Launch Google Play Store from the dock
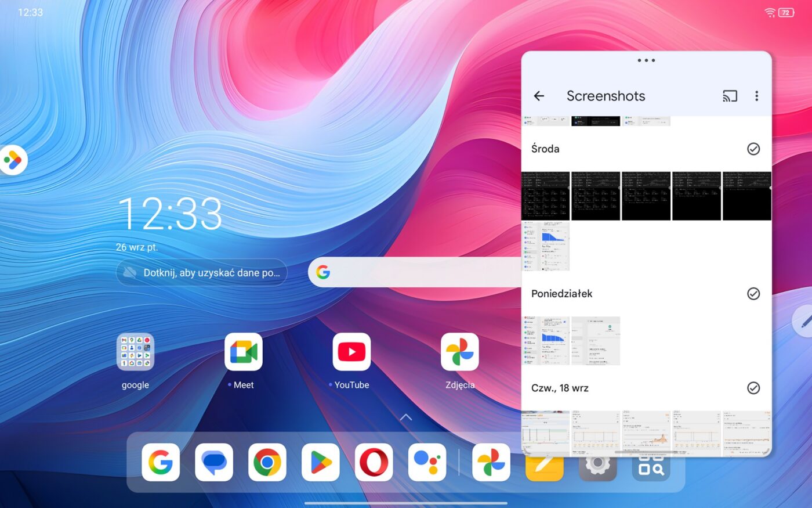This screenshot has width=812, height=508. 321,463
